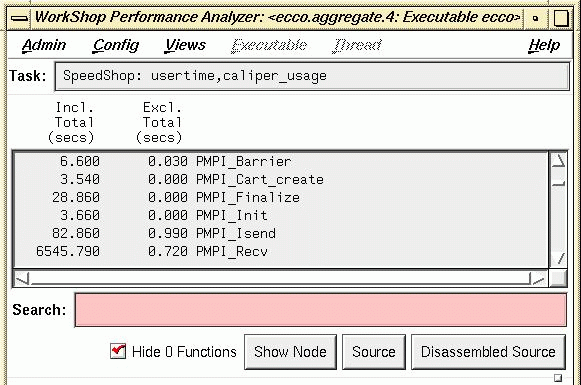Select the PMPI_Recv function row

(x=281, y=252)
